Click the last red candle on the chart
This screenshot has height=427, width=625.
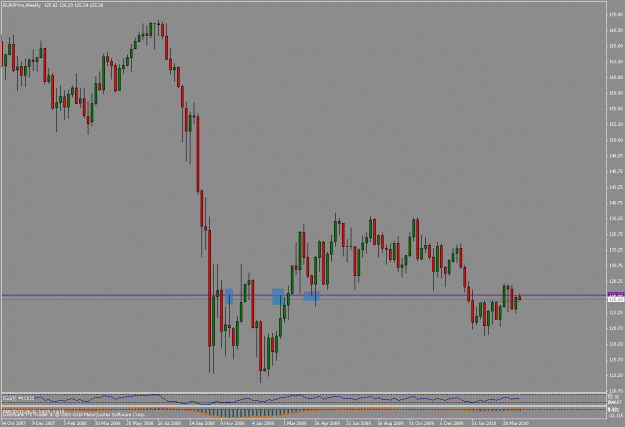coord(519,298)
